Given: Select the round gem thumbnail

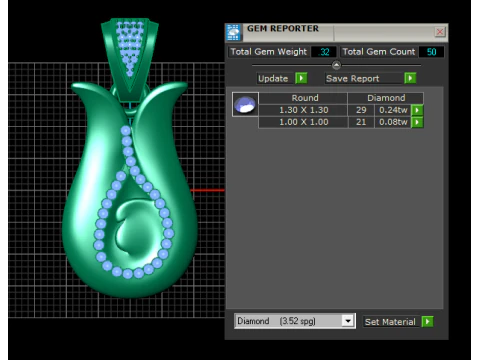Looking at the screenshot, I should pyautogui.click(x=245, y=104).
